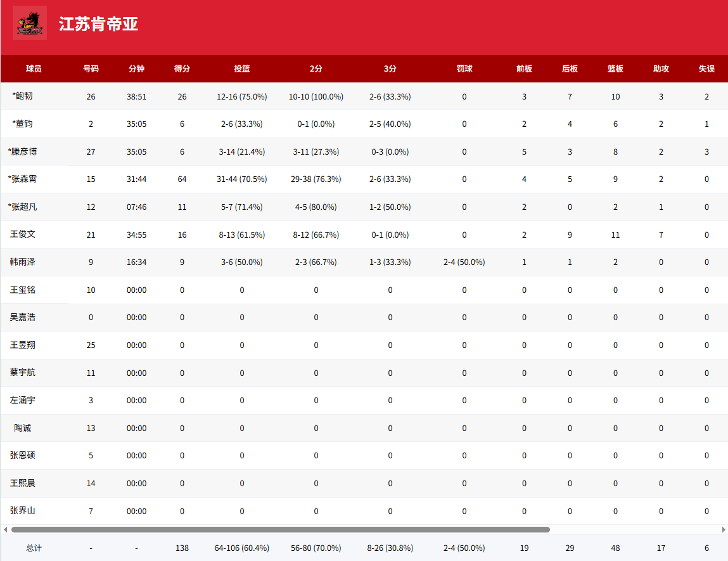This screenshot has height=561, width=728.
Task: Open player 鲍韧's name
Action: point(23,96)
